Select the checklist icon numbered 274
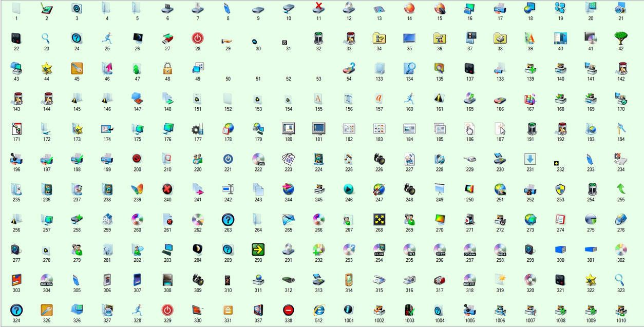The image size is (644, 327). pos(560,220)
